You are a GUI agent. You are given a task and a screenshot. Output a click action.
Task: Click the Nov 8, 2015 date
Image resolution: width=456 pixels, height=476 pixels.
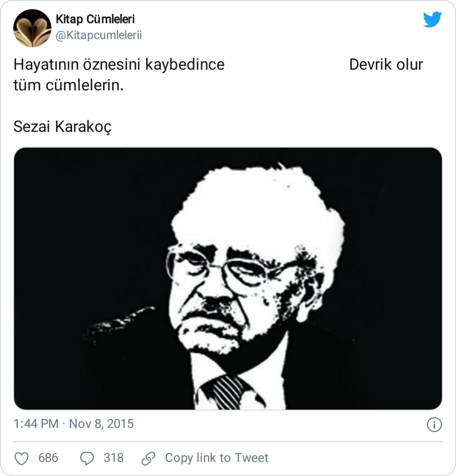[x=101, y=424]
